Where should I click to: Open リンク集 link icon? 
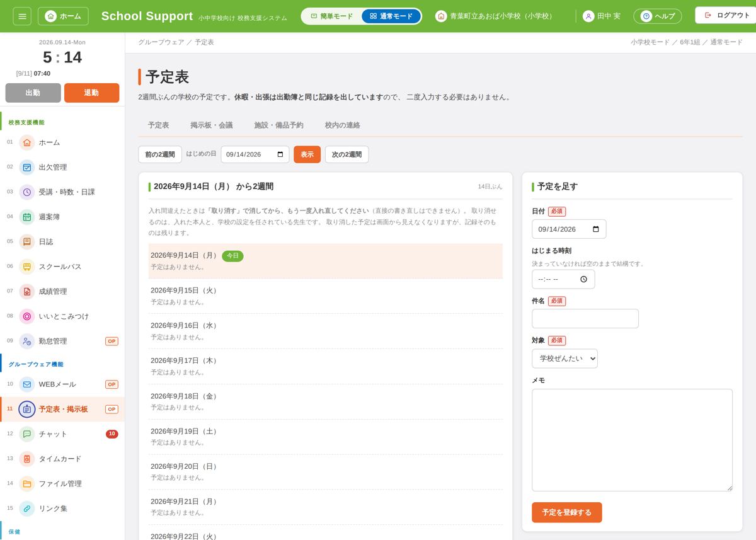(27, 508)
